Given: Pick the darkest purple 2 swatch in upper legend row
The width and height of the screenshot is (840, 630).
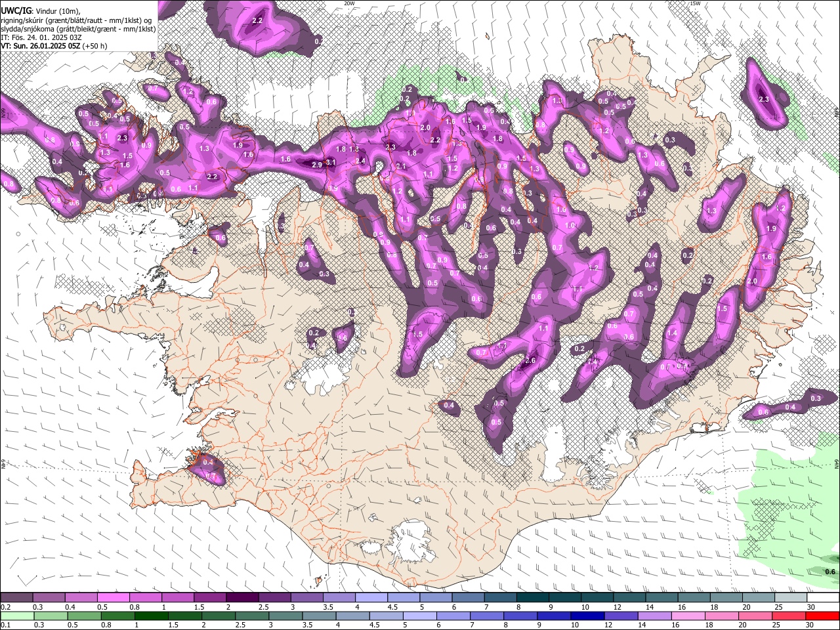Looking at the screenshot, I should tap(243, 597).
